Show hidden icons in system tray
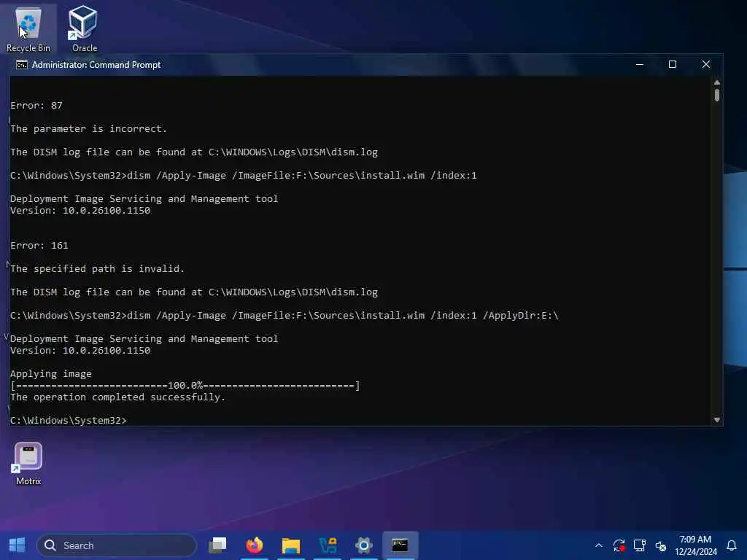The width and height of the screenshot is (747, 560). pyautogui.click(x=599, y=545)
